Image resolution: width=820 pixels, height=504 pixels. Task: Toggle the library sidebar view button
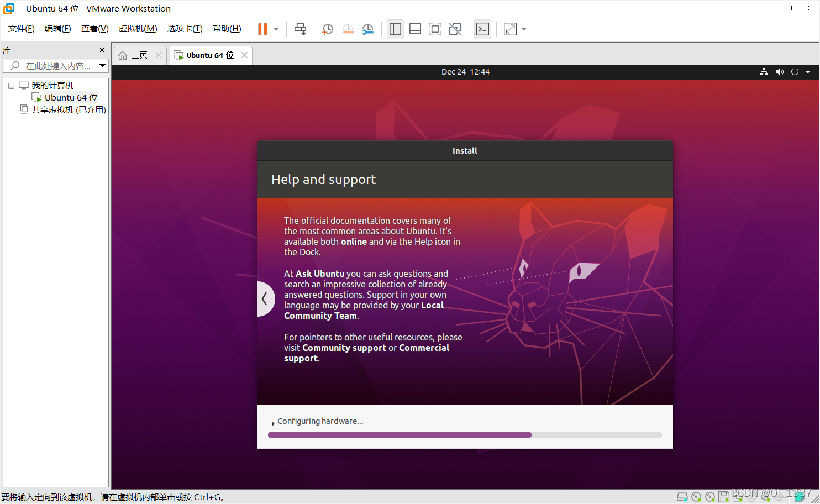395,29
